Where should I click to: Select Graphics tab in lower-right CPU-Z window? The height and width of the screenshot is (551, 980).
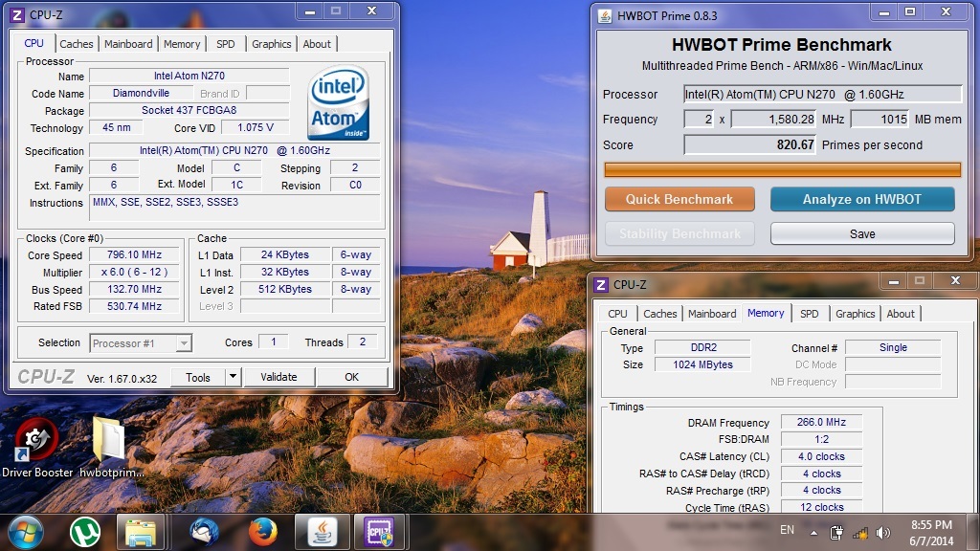pyautogui.click(x=855, y=314)
